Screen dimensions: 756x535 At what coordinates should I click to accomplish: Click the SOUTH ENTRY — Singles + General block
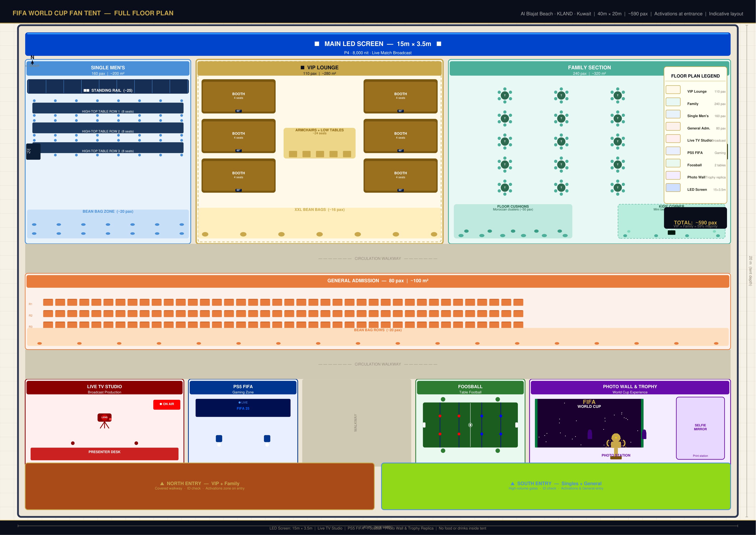[x=556, y=486]
